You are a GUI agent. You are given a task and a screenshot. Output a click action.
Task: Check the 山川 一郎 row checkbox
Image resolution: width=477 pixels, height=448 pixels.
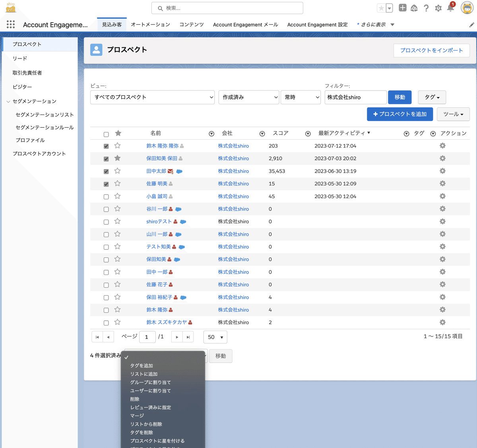click(x=106, y=235)
